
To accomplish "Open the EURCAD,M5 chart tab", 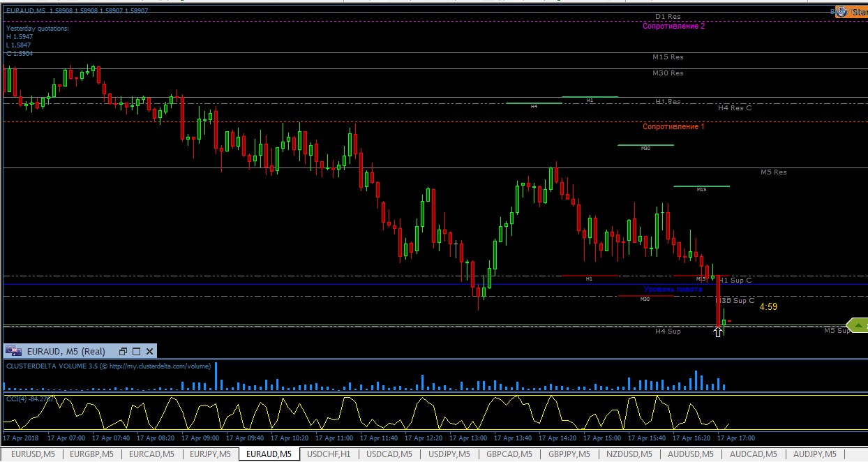I will 151,454.
